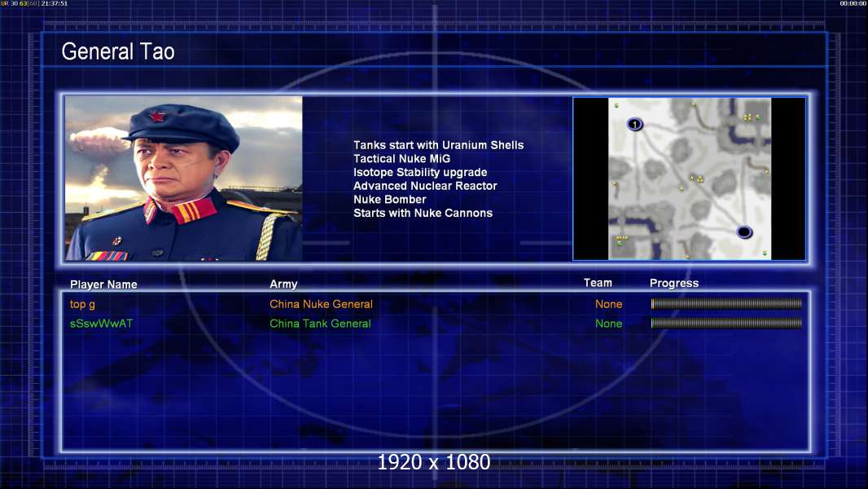The height and width of the screenshot is (489, 868).
Task: Click player name 'sSswWwAT'
Action: click(x=101, y=324)
